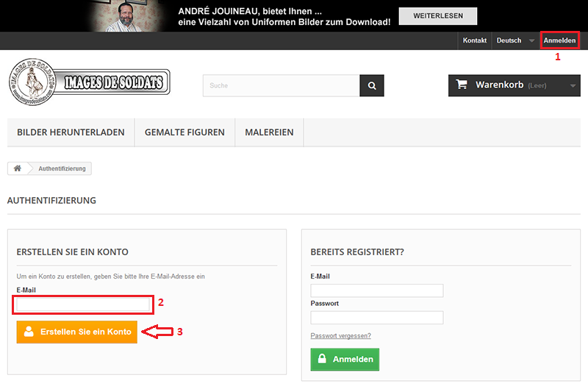Focus the Suche search field
588x389 pixels.
click(x=281, y=85)
